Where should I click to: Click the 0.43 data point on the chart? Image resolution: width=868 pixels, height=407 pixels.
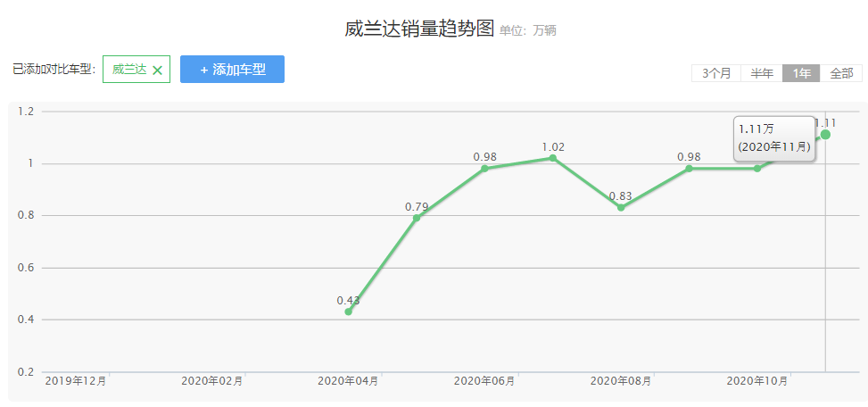[x=348, y=311]
